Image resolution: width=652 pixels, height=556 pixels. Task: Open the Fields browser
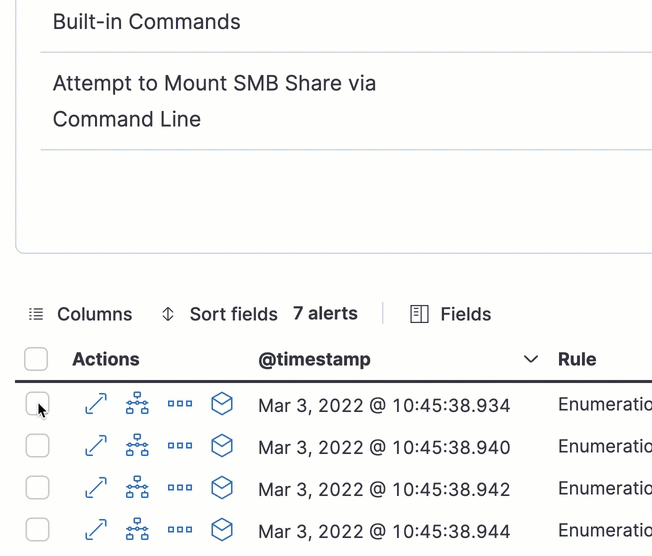click(451, 314)
